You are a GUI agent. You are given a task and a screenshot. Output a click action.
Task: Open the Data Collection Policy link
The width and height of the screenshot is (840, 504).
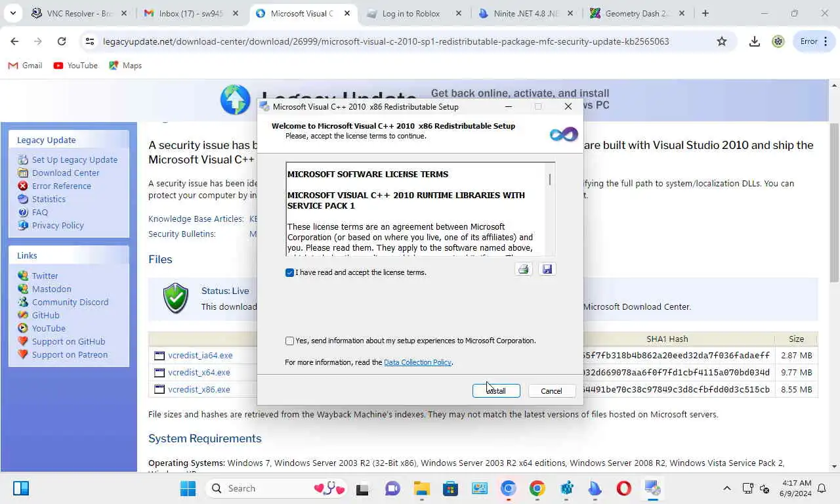(x=417, y=362)
